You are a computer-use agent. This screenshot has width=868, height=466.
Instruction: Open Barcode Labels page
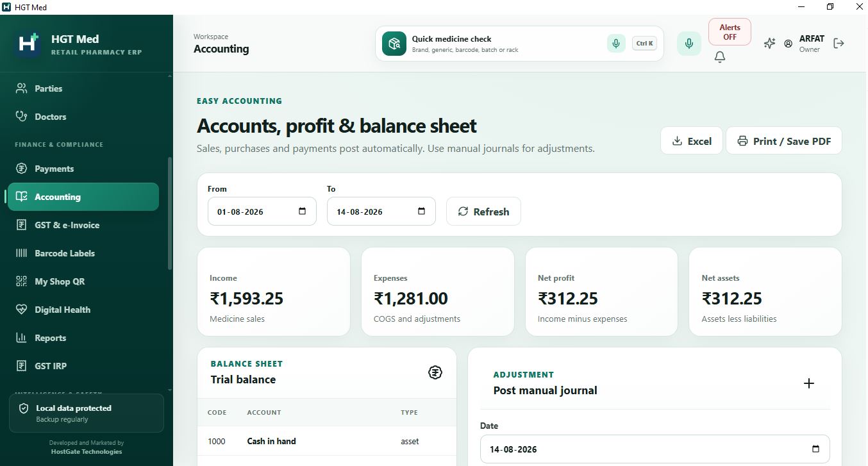click(83, 253)
